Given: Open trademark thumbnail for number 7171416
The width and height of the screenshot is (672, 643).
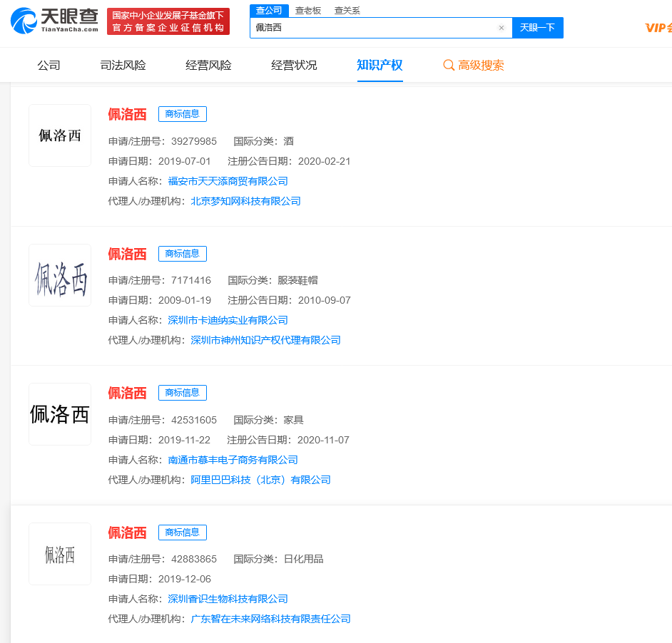Looking at the screenshot, I should point(60,275).
